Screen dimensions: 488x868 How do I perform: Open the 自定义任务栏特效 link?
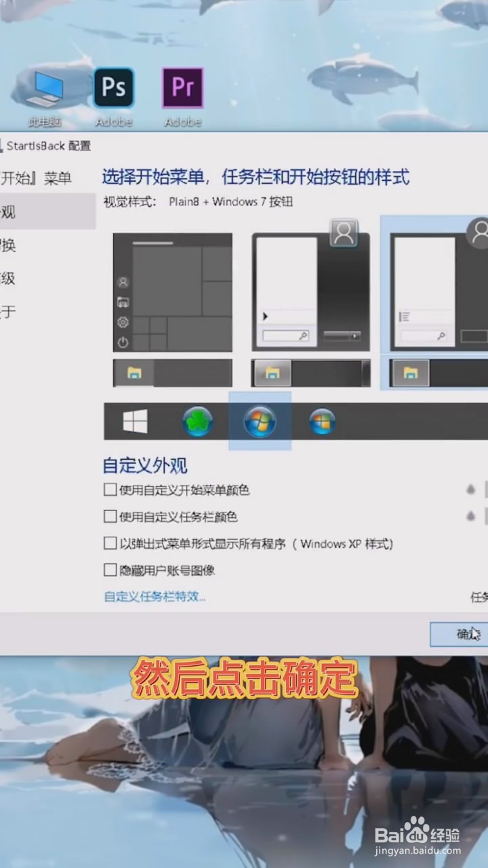click(155, 597)
